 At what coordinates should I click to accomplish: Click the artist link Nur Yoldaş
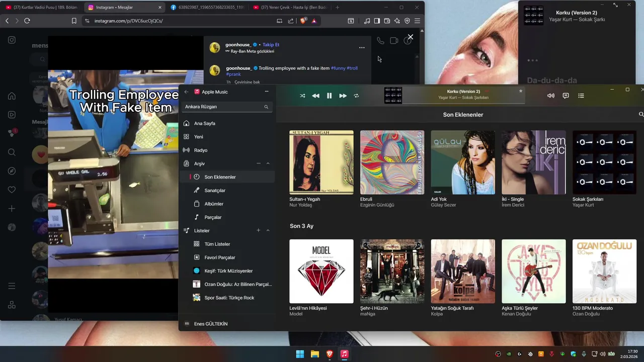pyautogui.click(x=301, y=205)
